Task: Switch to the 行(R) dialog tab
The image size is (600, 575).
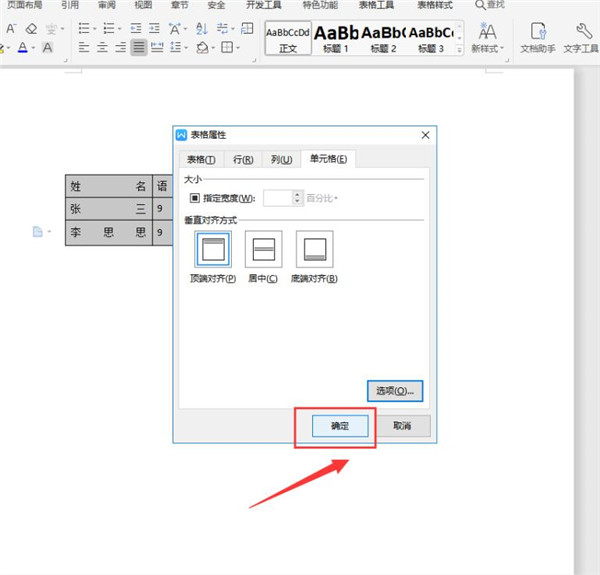Action: [x=243, y=159]
